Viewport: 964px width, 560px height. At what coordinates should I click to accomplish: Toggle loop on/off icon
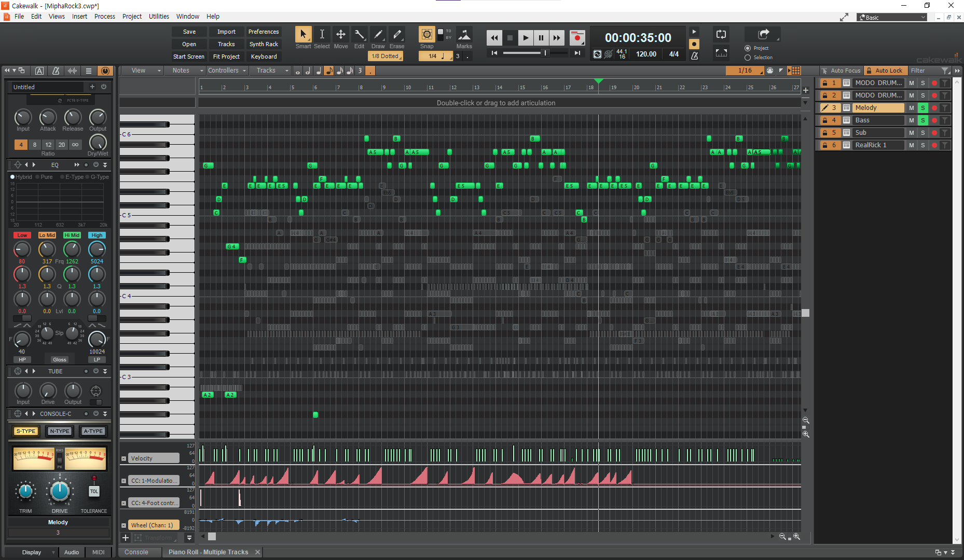(x=721, y=34)
